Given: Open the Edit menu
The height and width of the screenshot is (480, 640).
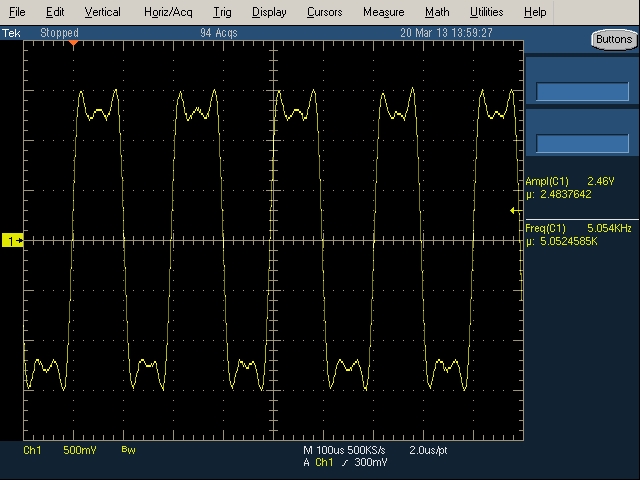Looking at the screenshot, I should click(x=55, y=12).
